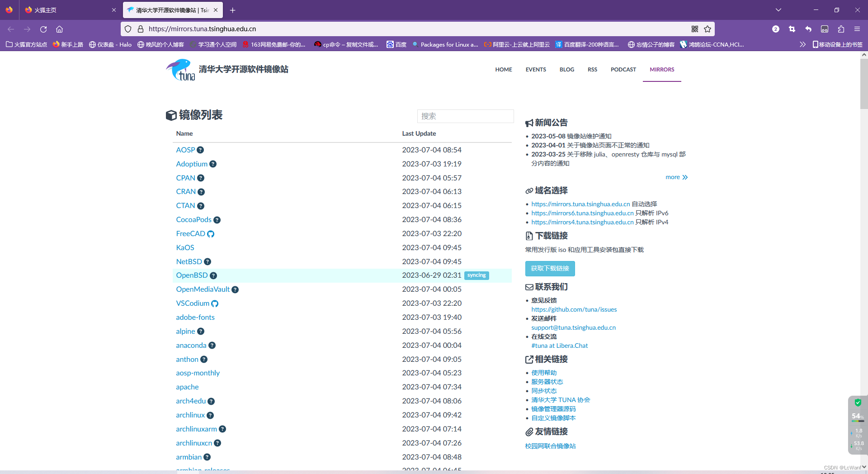Click the 获取下载链接 button
Viewport: 868px width, 474px height.
550,269
